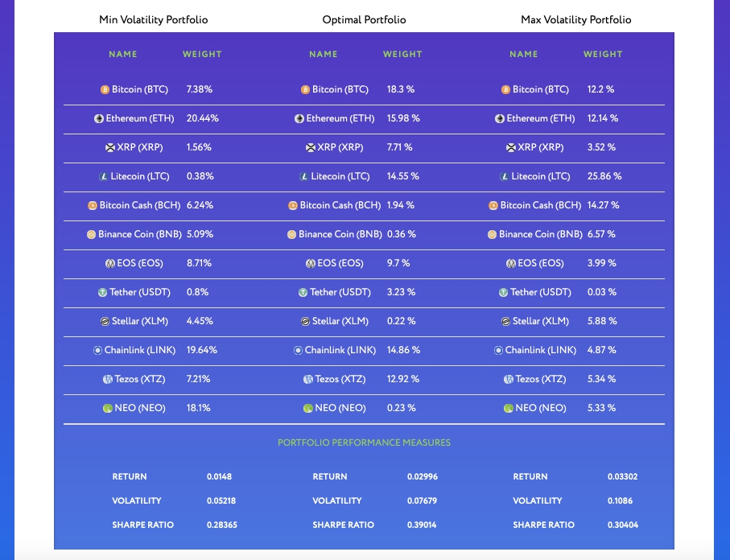This screenshot has height=560, width=730.
Task: Click the XRP icon in Max Volatility Portfolio
Action: 511,147
